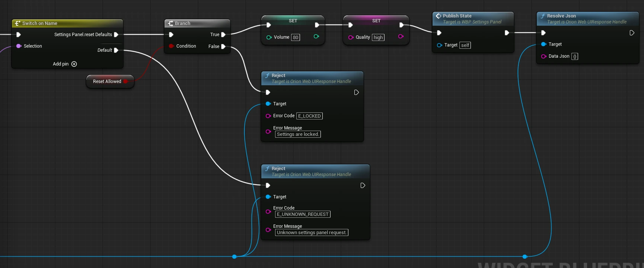Image resolution: width=644 pixels, height=268 pixels.
Task: Click the right reroute node on blue wire
Action: (525, 256)
